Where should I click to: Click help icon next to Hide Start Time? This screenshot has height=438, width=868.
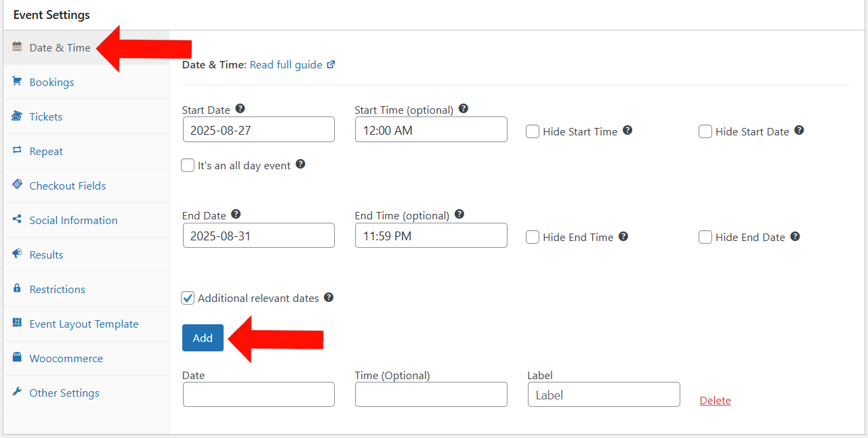tap(627, 131)
